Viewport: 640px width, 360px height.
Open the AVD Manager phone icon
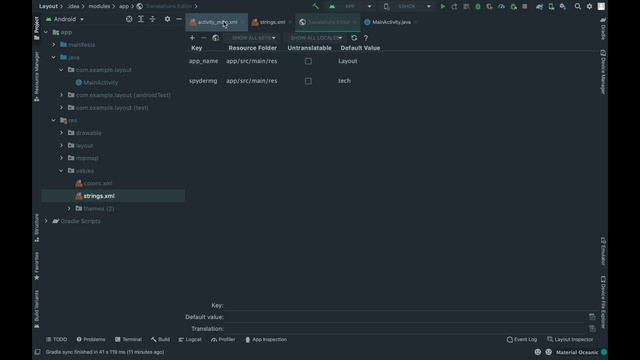coord(551,6)
